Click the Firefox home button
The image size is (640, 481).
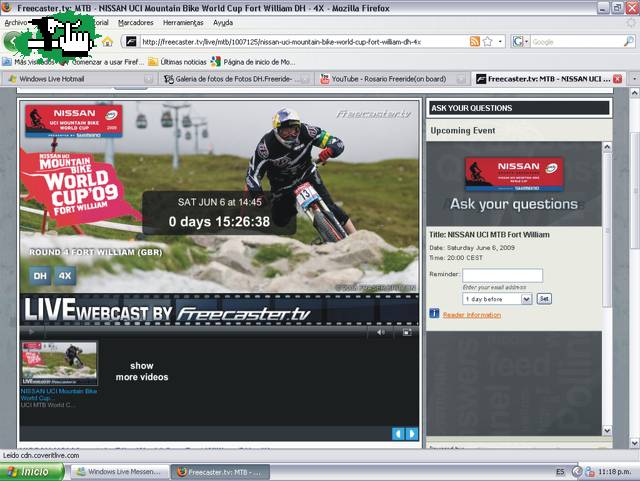click(x=107, y=41)
